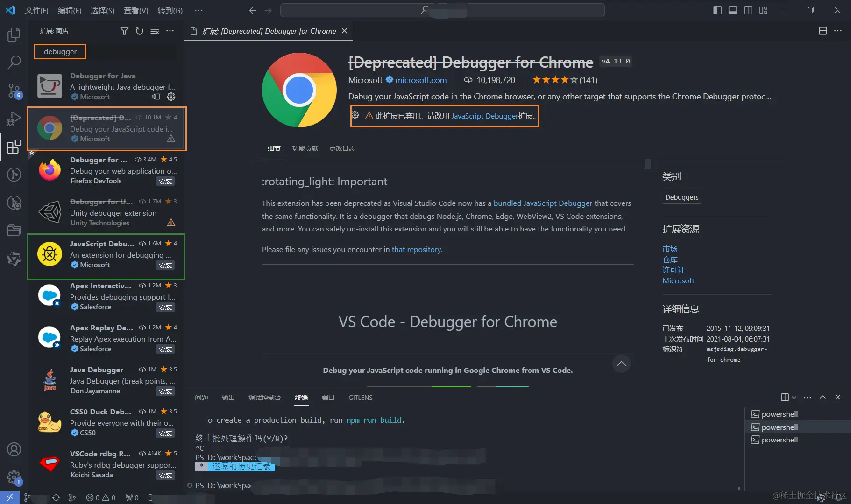
Task: Switch to the 更改日志 tab
Action: tap(342, 148)
